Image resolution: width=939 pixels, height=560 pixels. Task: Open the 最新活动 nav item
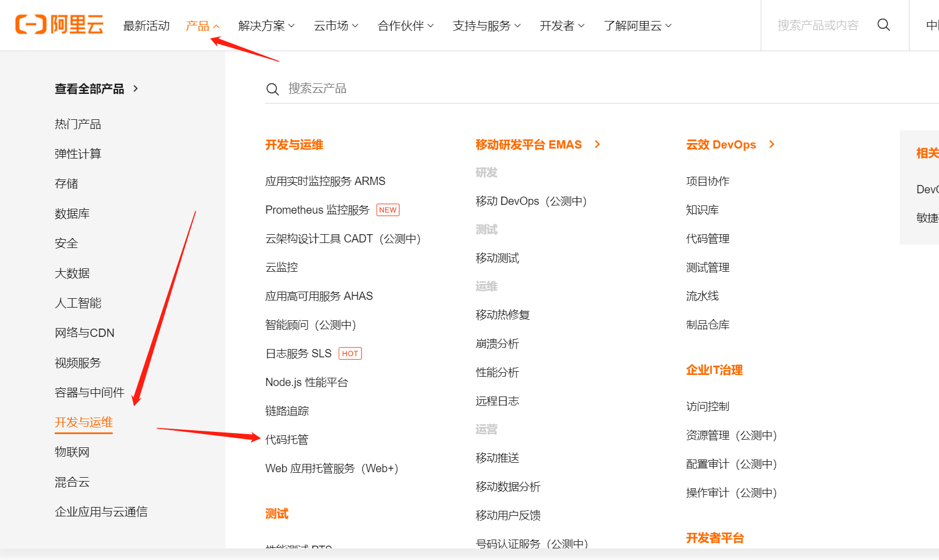pos(146,25)
